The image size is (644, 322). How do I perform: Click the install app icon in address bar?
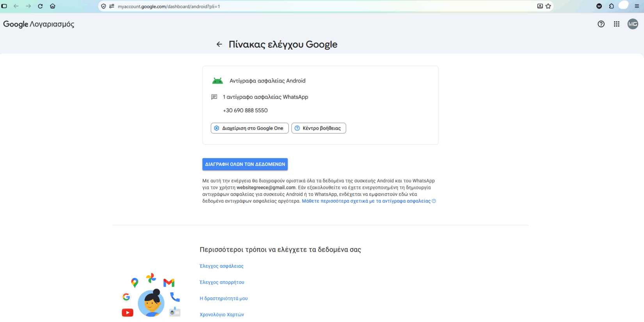point(540,6)
